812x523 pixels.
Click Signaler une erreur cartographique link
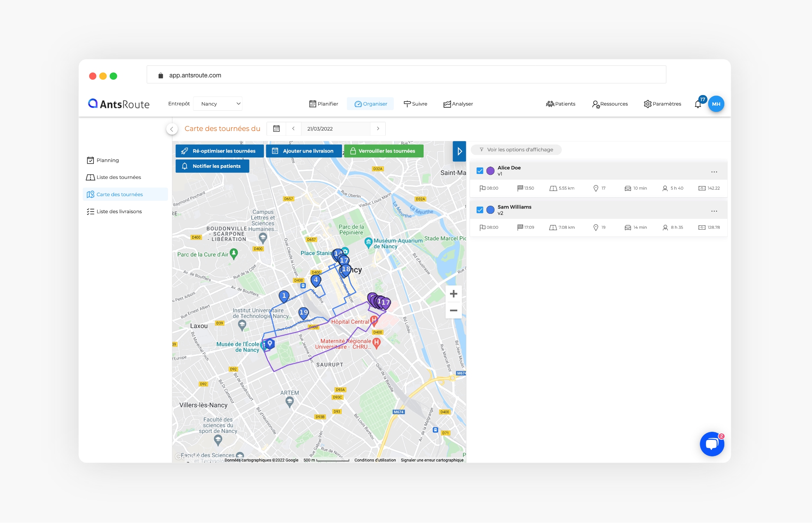432,460
